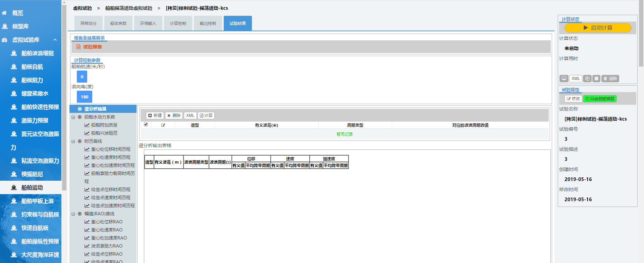Click 新建 to add a spectrum record
This screenshot has height=263, width=644.
[155, 116]
